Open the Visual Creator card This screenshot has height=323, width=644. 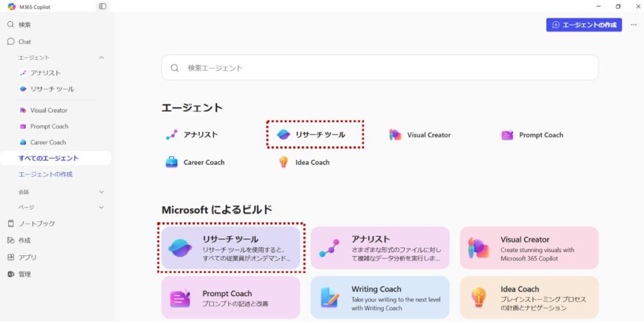529,248
